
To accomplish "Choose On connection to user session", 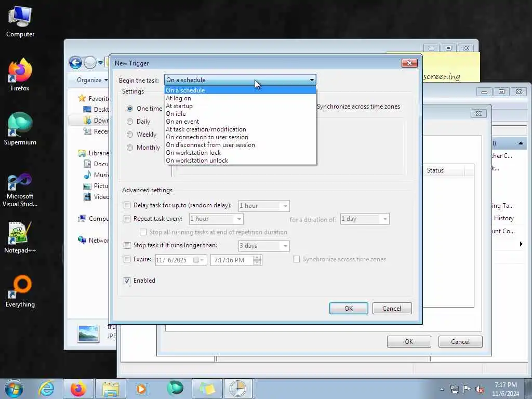I will (x=240, y=137).
